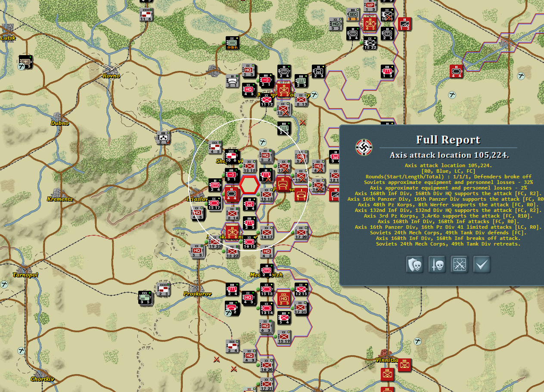Click the '[R0, Blue, LC, FC]' report line
Viewport: 544px width, 392px height.
448,171
